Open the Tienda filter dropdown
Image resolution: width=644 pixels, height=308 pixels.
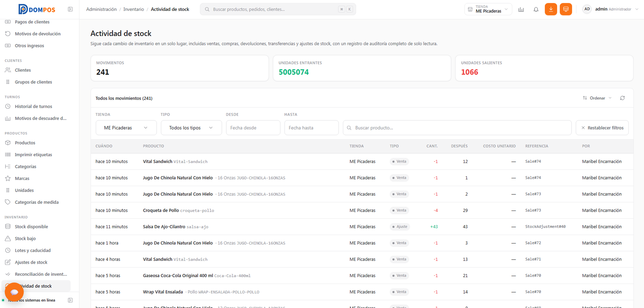126,128
